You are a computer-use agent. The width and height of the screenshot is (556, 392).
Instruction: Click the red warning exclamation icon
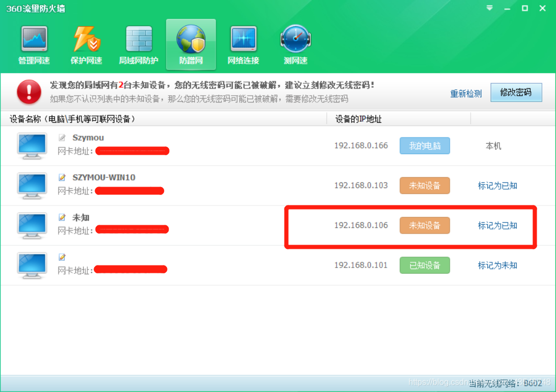coord(29,92)
